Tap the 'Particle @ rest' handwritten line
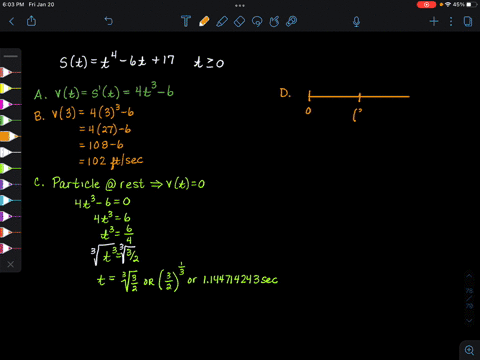Image resolution: width=480 pixels, height=360 pixels. point(98,183)
